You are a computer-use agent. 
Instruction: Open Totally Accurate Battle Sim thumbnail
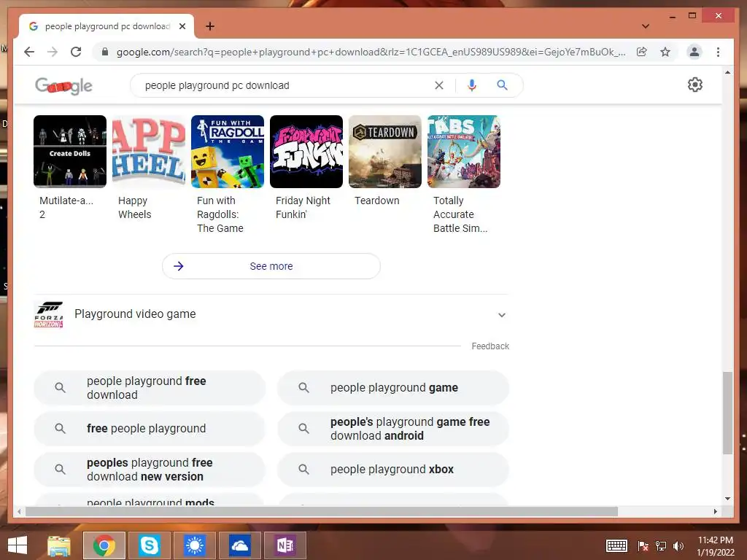pyautogui.click(x=464, y=152)
